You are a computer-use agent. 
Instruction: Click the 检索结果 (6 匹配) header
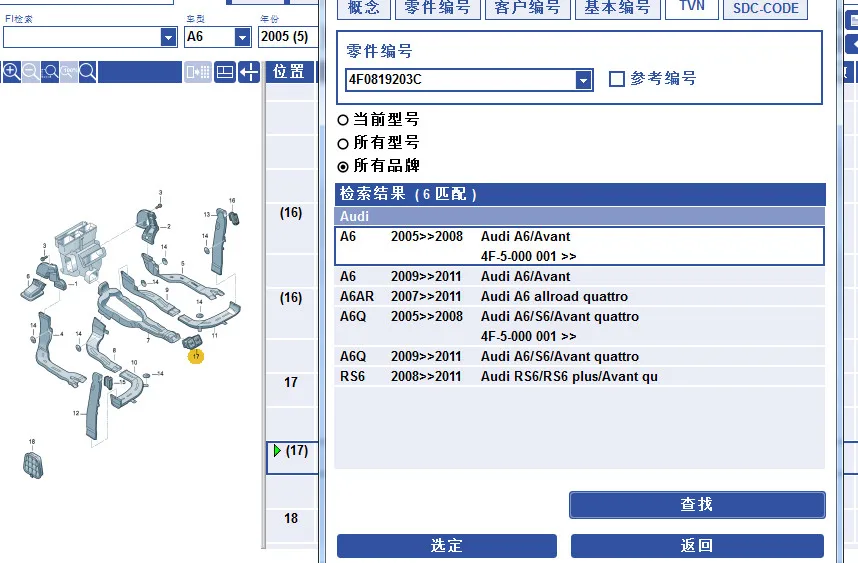(579, 194)
